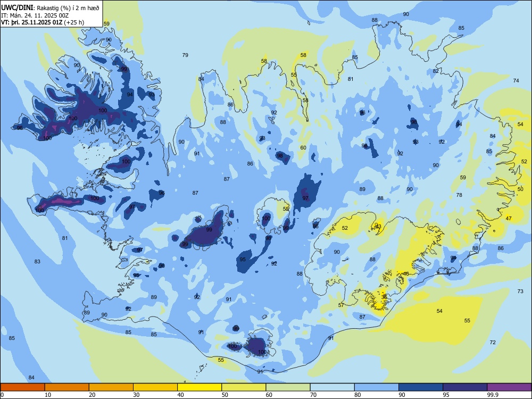The width and height of the screenshot is (532, 399).
Task: Click the 95–99.9 navy legend swatch
Action: click(465, 387)
